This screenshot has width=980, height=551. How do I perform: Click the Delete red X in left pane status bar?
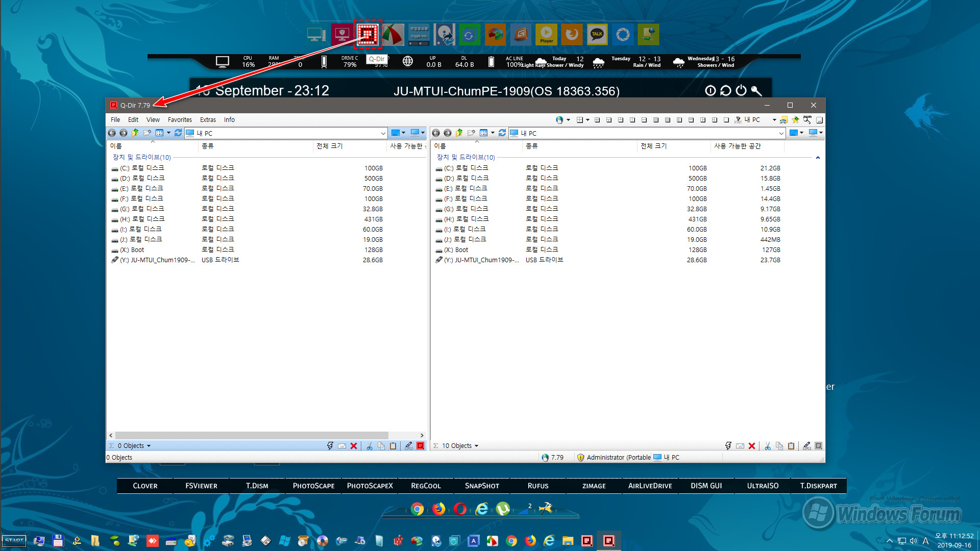(x=354, y=446)
